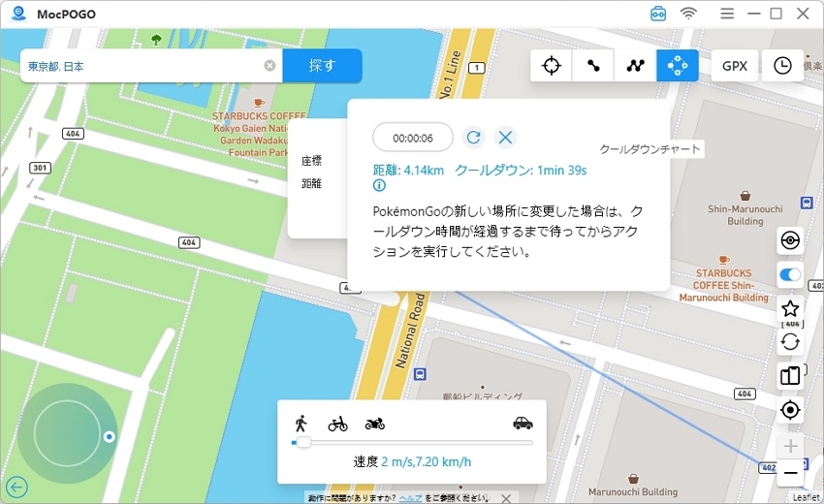Click the 00:00:06 timer display

[413, 138]
